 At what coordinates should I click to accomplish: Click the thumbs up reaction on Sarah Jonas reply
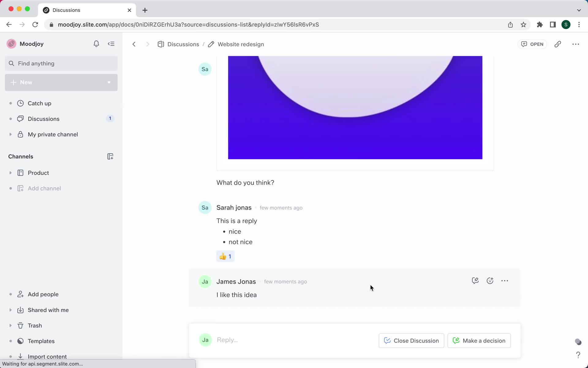tap(224, 256)
